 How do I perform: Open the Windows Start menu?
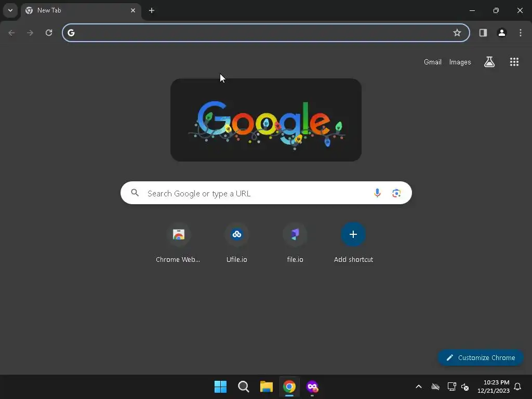click(220, 387)
